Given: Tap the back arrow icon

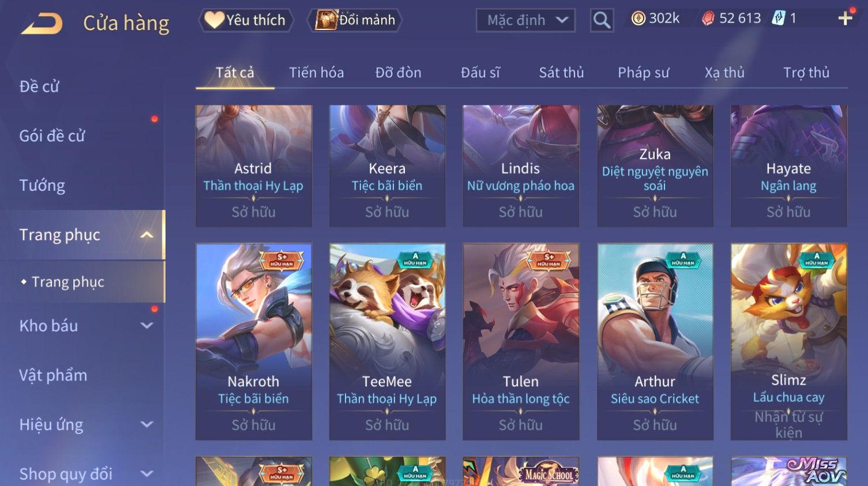Looking at the screenshot, I should coord(42,24).
